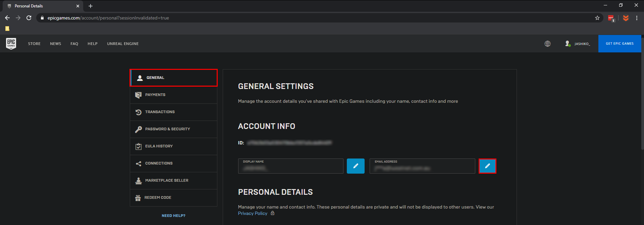Edit display name with pencil button
This screenshot has height=225, width=644.
point(356,166)
